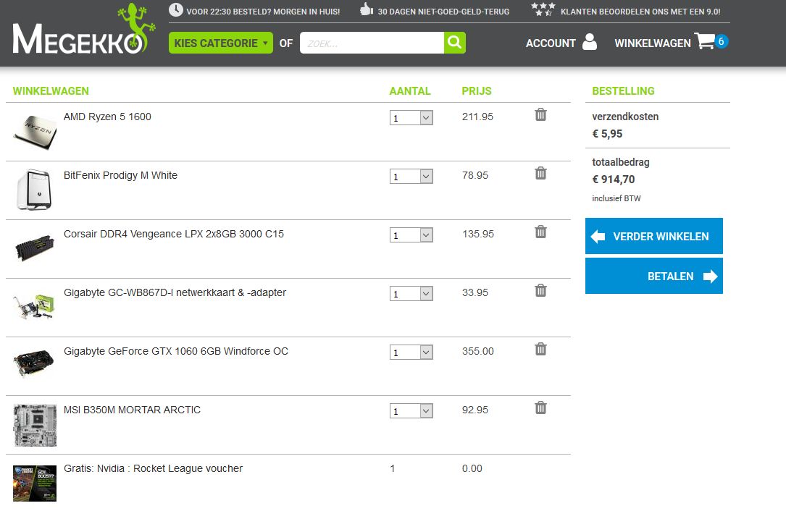
Task: Click the cart item count badge 6
Action: [721, 41]
